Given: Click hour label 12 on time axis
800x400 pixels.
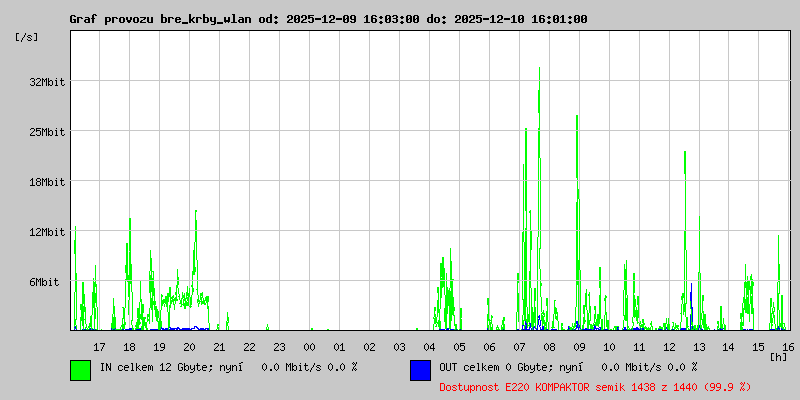Looking at the screenshot, I should point(669,347).
